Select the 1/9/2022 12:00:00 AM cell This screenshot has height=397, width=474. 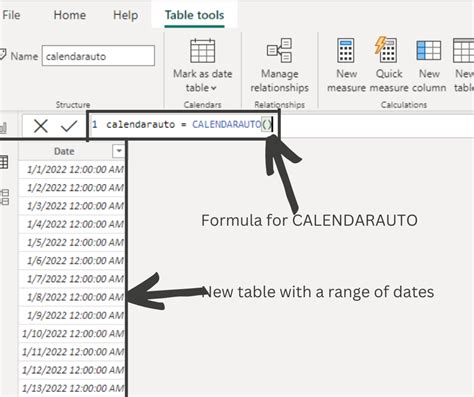72,315
